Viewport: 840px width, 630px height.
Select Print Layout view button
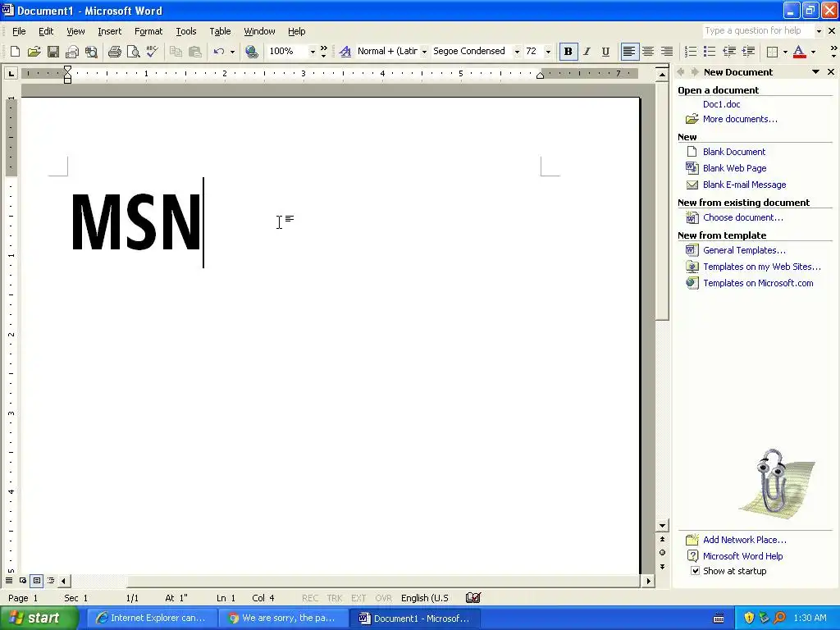(37, 581)
